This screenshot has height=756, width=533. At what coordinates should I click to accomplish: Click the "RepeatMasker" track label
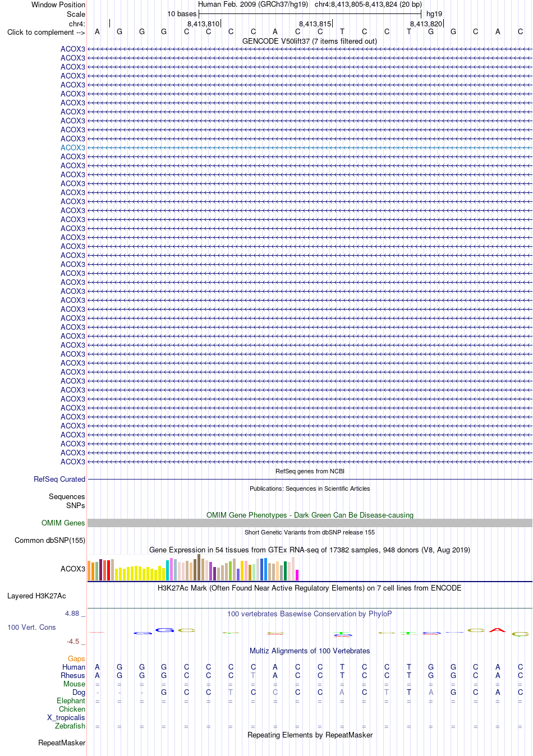pos(62,743)
